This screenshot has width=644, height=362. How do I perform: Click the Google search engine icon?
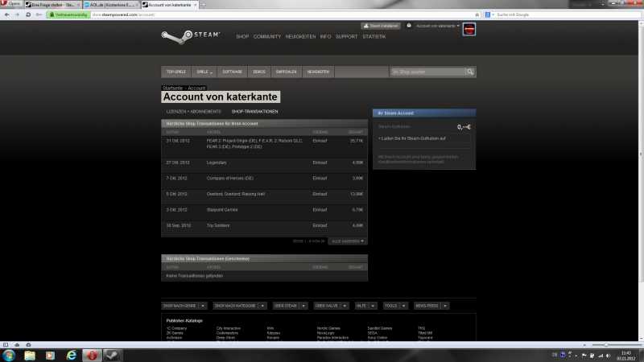pos(488,14)
